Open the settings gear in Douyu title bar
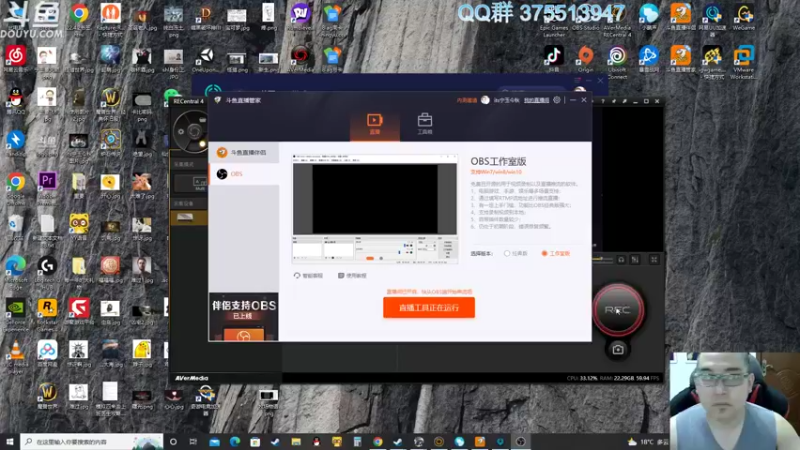This screenshot has width=800, height=450. click(x=557, y=100)
